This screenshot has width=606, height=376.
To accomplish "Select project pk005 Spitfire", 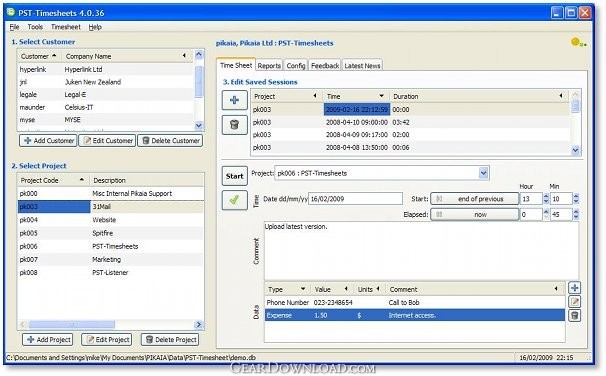I will pyautogui.click(x=111, y=233).
